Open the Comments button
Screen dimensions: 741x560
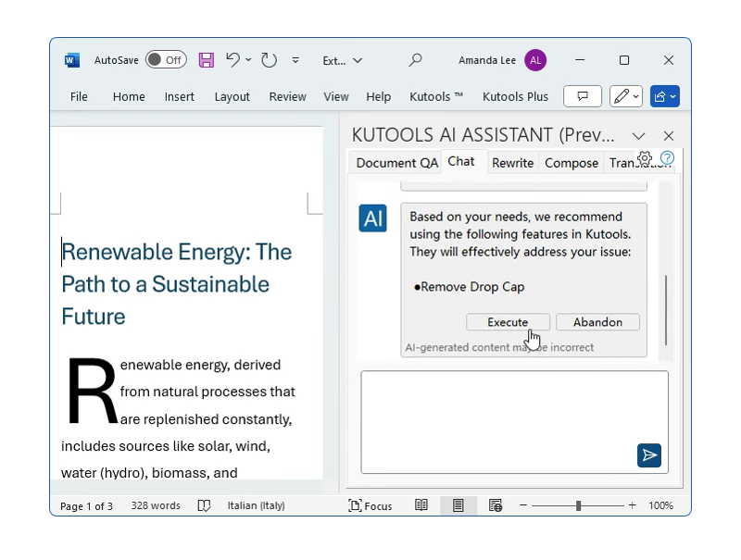tap(583, 96)
